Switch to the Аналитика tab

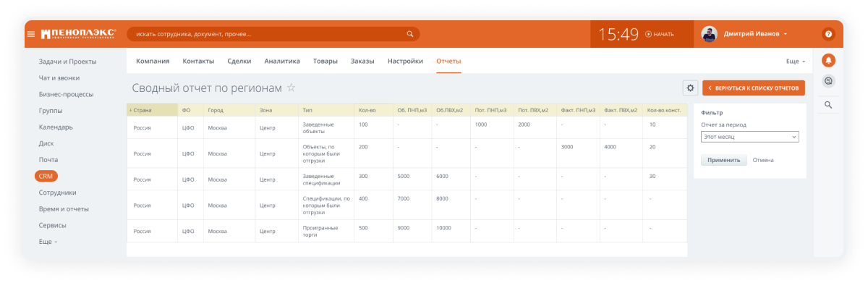pos(282,62)
